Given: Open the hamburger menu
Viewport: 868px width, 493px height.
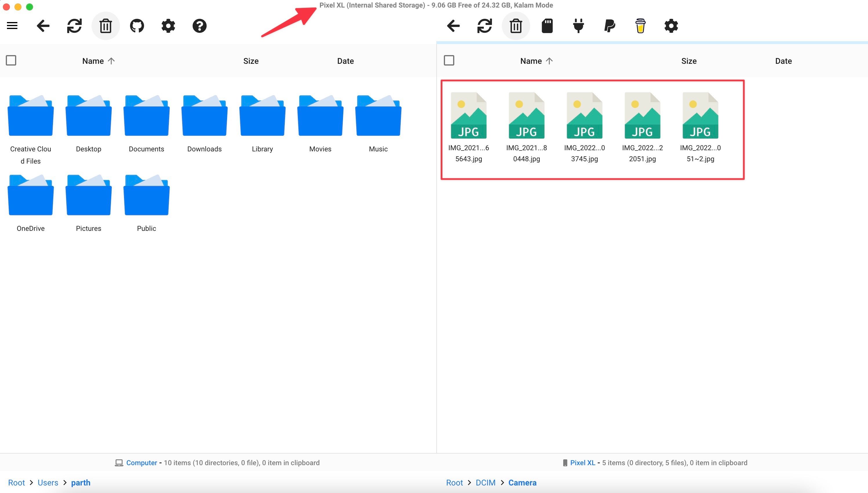Looking at the screenshot, I should point(12,26).
